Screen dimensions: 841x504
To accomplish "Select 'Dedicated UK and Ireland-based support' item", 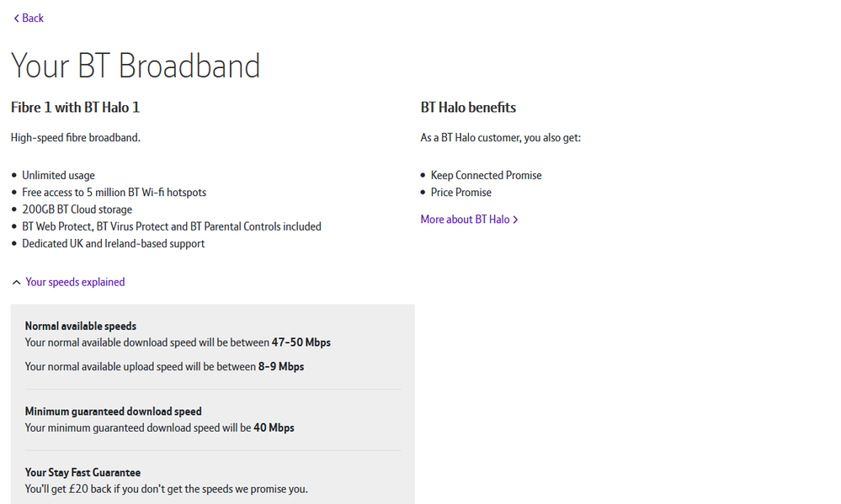I will (x=113, y=244).
